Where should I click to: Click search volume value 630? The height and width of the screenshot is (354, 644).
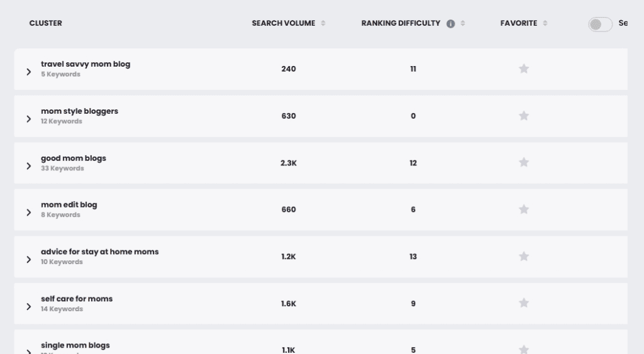coord(289,116)
